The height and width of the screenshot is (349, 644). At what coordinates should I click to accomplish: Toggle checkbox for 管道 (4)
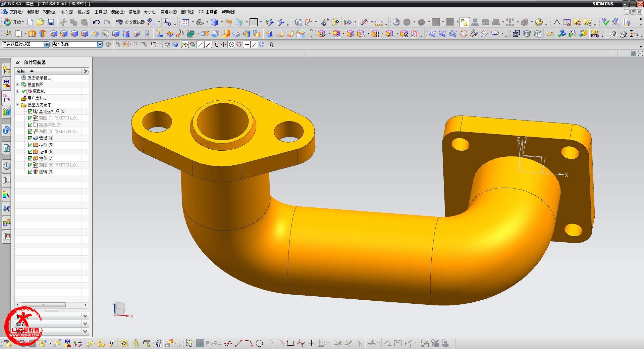(x=30, y=138)
